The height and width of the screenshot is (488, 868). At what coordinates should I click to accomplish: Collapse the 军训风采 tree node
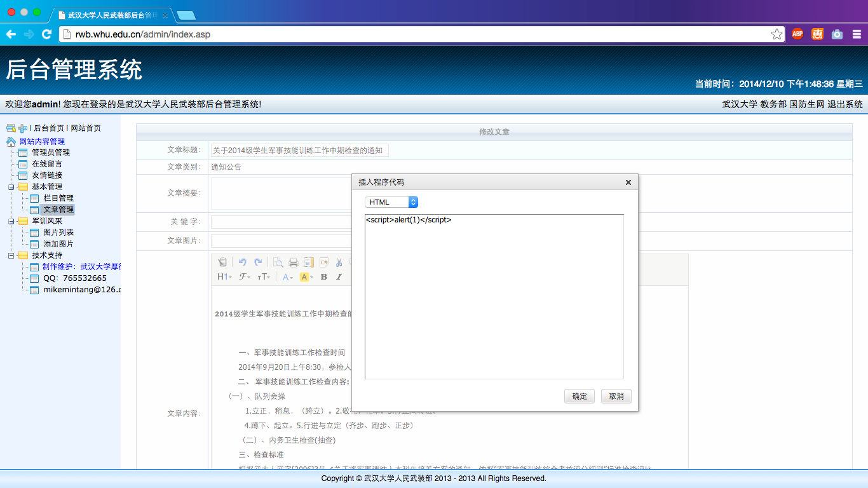coord(11,221)
